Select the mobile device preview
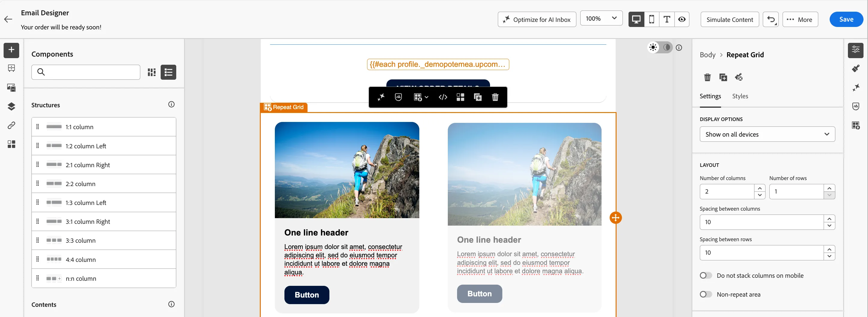Screen dimensions: 868x317 pos(652,19)
